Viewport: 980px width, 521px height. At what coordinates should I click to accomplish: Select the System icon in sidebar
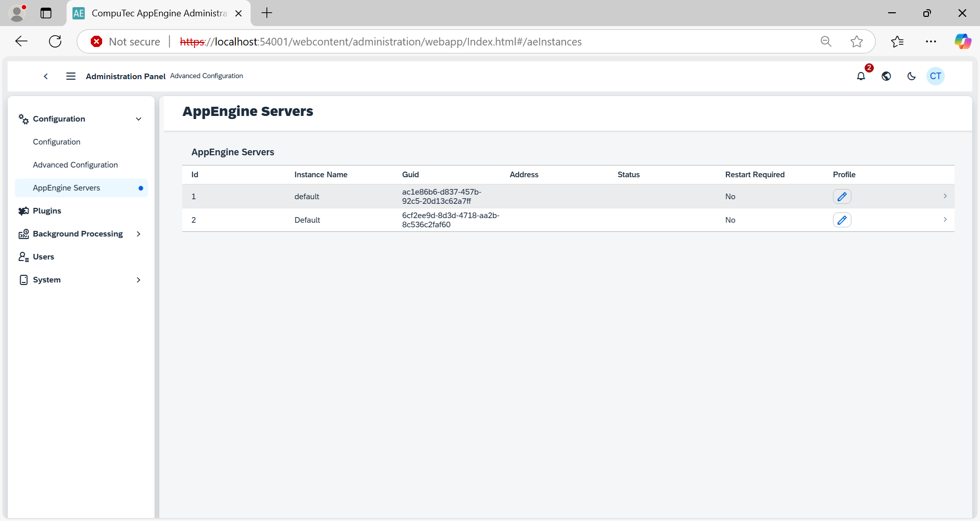tap(23, 279)
